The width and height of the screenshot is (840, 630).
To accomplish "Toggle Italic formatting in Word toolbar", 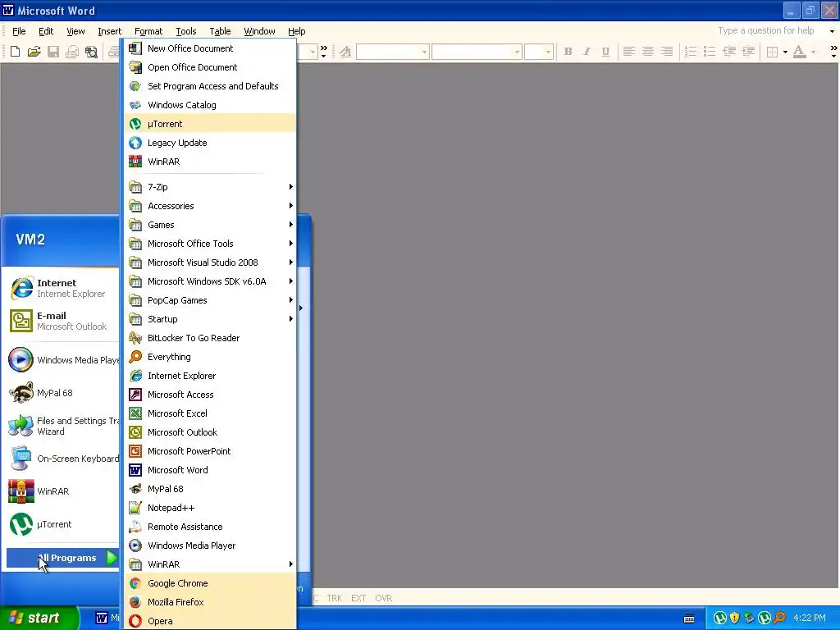I will click(587, 52).
